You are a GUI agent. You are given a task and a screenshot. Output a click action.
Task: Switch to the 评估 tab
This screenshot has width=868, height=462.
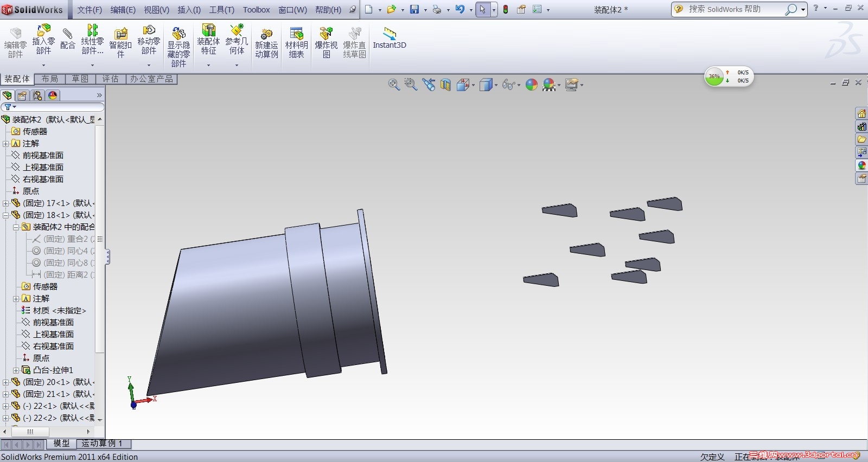click(111, 79)
